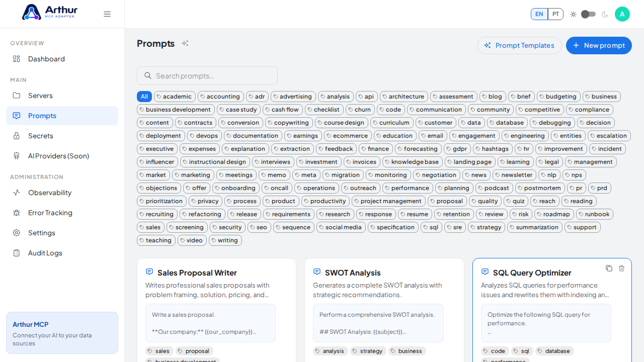Open user avatar A menu
This screenshot has width=644, height=362.
[622, 14]
